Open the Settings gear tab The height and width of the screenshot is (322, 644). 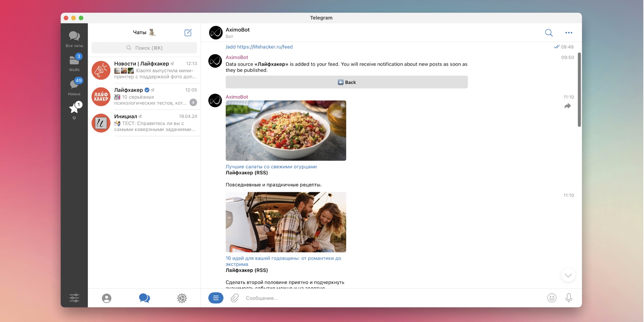182,298
